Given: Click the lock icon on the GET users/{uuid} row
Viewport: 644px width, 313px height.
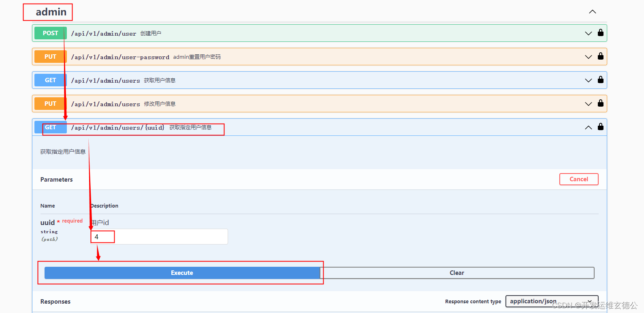Looking at the screenshot, I should pos(601,126).
